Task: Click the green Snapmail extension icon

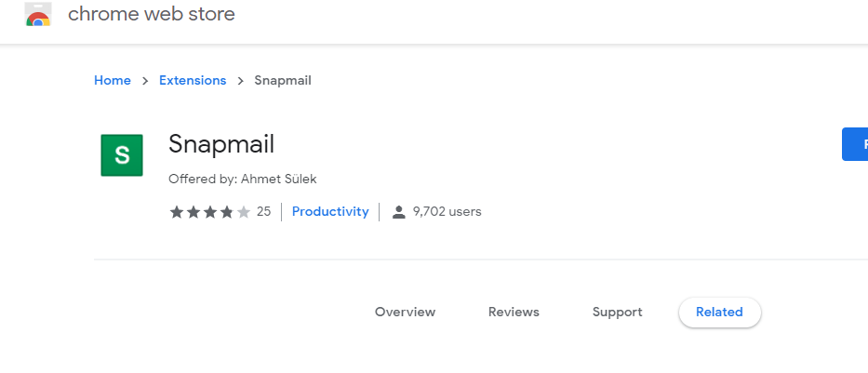Action: (121, 155)
